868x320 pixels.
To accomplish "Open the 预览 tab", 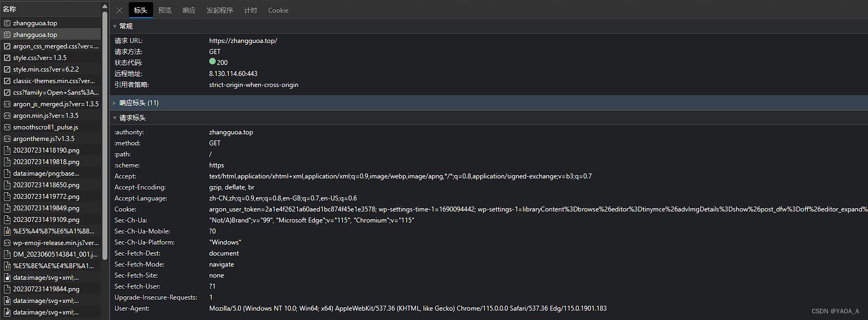I will pyautogui.click(x=165, y=10).
